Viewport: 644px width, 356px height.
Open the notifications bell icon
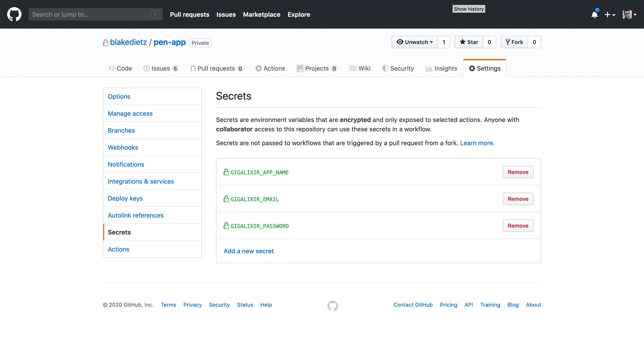[x=595, y=15]
